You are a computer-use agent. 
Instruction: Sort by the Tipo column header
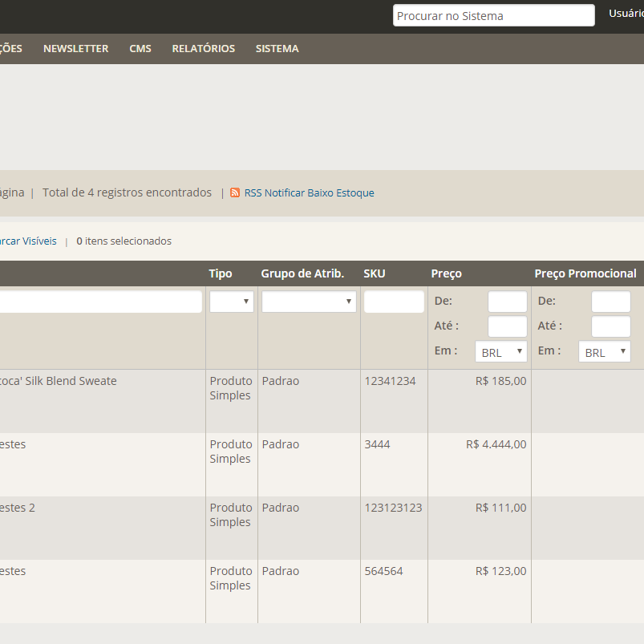coord(221,273)
